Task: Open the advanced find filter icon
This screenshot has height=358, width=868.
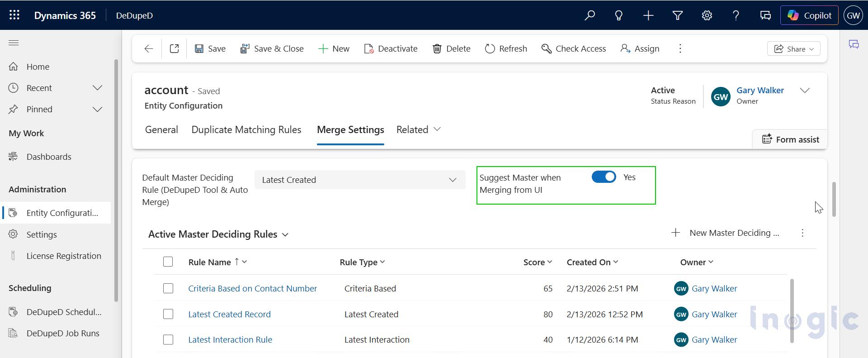Action: coord(678,15)
